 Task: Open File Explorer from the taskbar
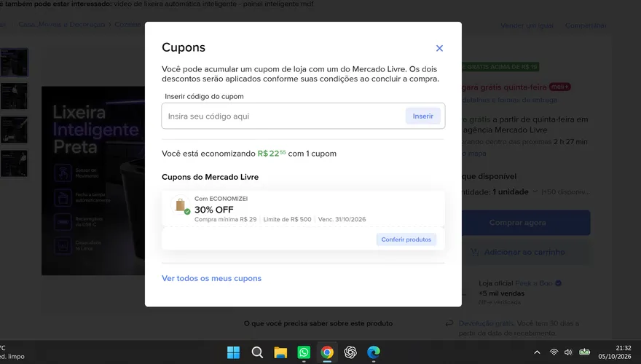[280, 352]
